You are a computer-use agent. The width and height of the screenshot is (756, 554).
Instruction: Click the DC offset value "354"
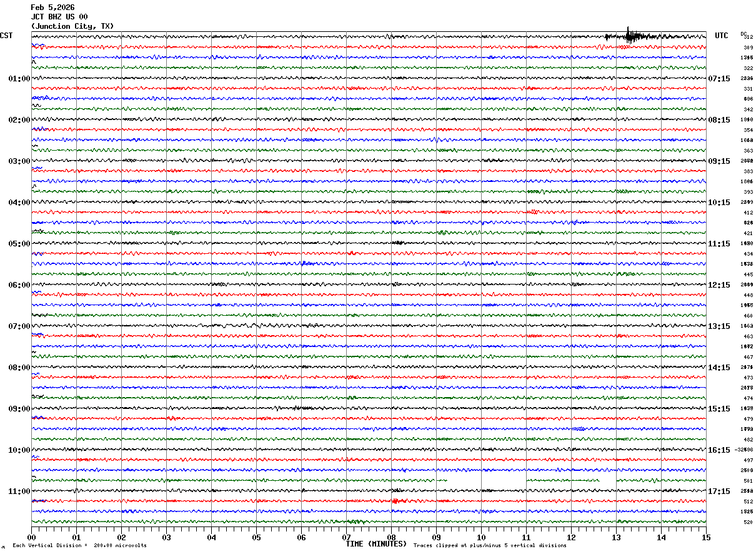click(x=748, y=130)
